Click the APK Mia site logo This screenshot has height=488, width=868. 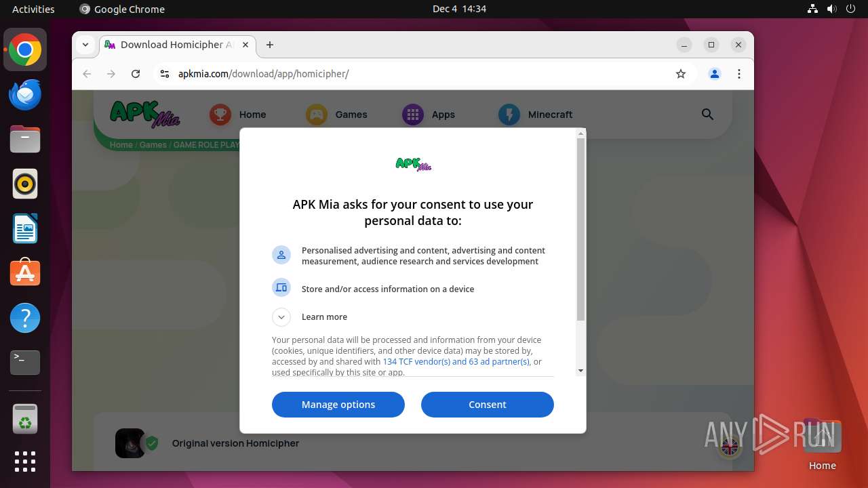point(145,114)
